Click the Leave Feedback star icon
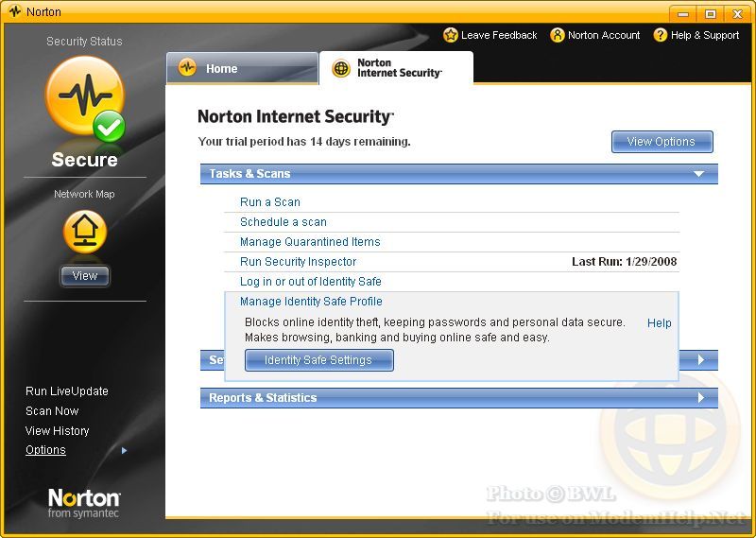 pos(451,35)
